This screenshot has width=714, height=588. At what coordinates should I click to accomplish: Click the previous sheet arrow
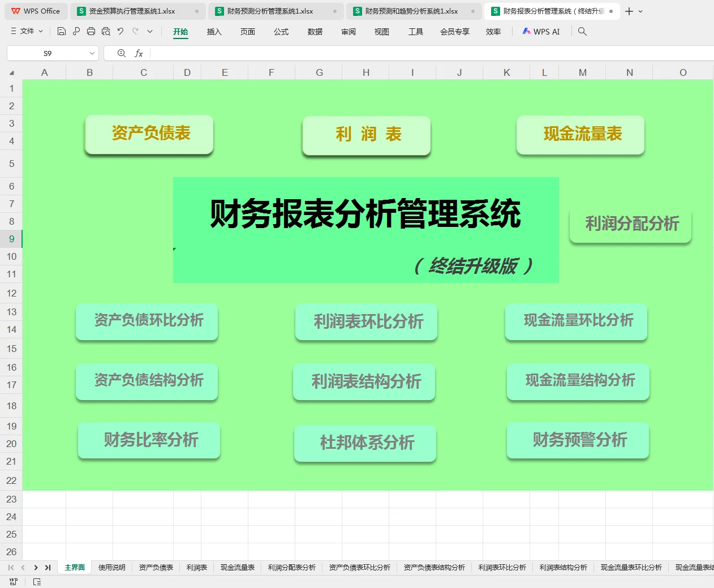[x=23, y=567]
